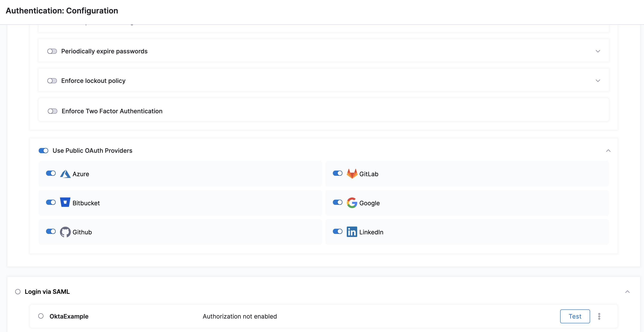Click the Google G logo icon
Viewport: 644px width, 332px height.
tap(352, 203)
